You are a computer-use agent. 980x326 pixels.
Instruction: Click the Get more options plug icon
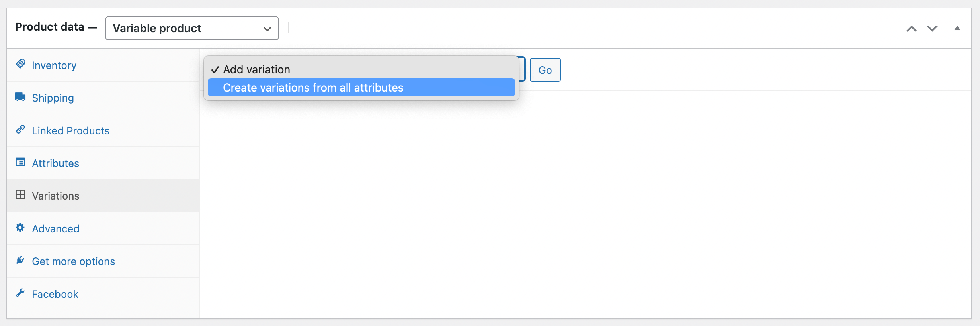tap(20, 260)
